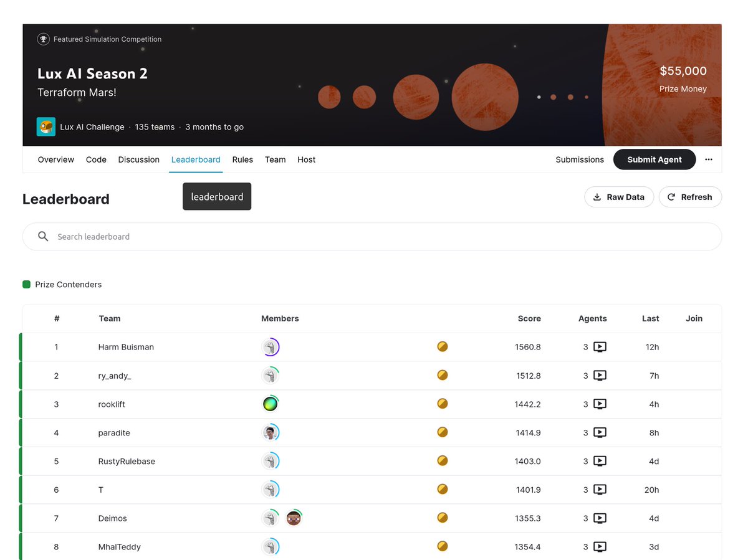Open the Deimos team name
The image size is (748, 560).
[x=112, y=518]
